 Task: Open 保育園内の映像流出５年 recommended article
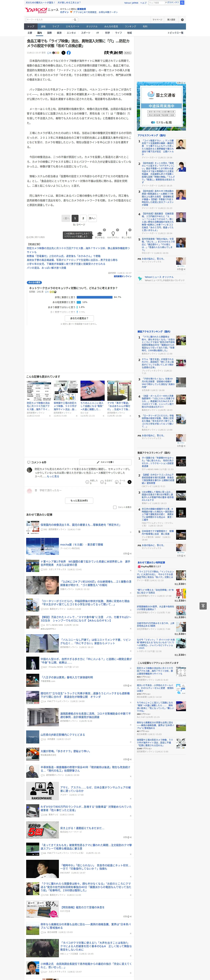pyautogui.click(x=80, y=525)
